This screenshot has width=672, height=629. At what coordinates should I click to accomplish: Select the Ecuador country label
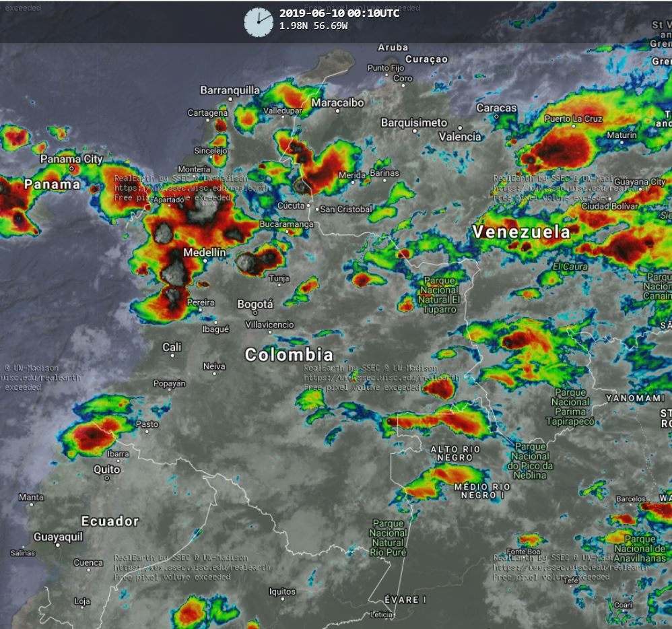point(110,521)
